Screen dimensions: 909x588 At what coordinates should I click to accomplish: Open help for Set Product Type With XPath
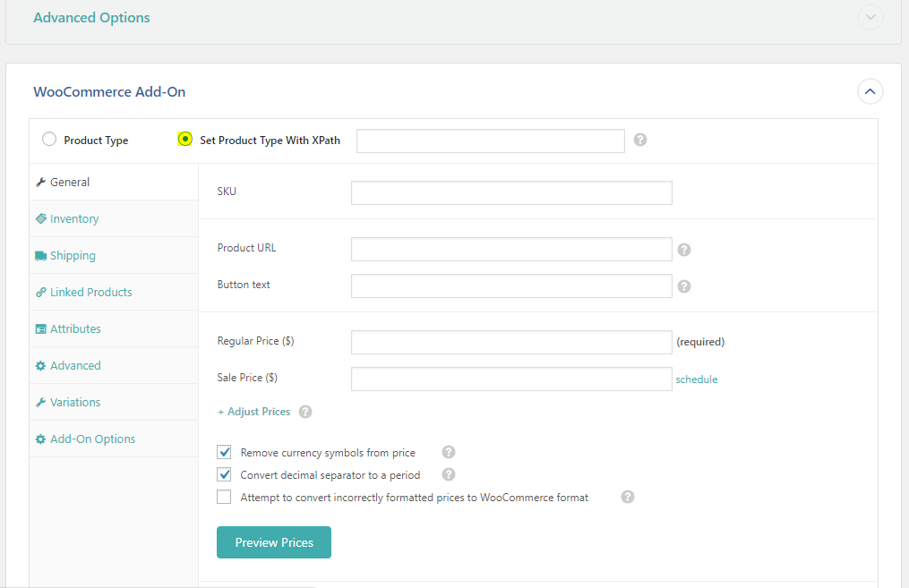click(x=640, y=140)
